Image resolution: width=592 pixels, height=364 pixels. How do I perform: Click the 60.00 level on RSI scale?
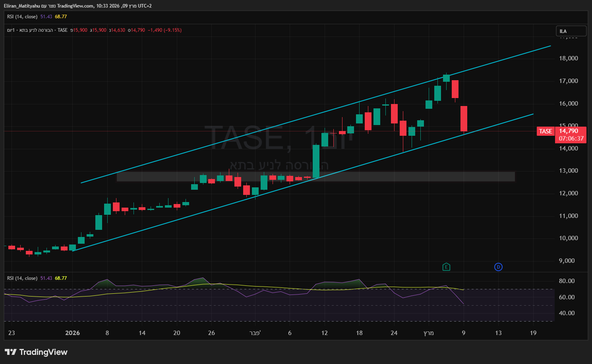pyautogui.click(x=567, y=297)
